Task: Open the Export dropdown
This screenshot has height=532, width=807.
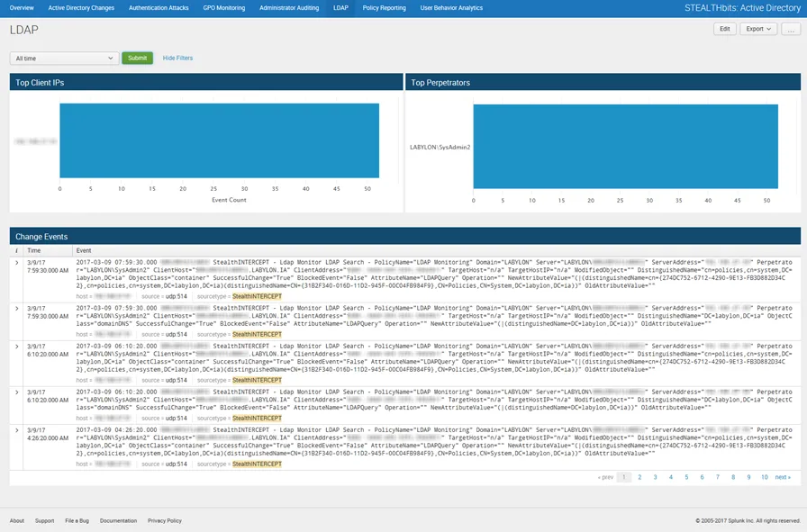Action: click(x=758, y=29)
